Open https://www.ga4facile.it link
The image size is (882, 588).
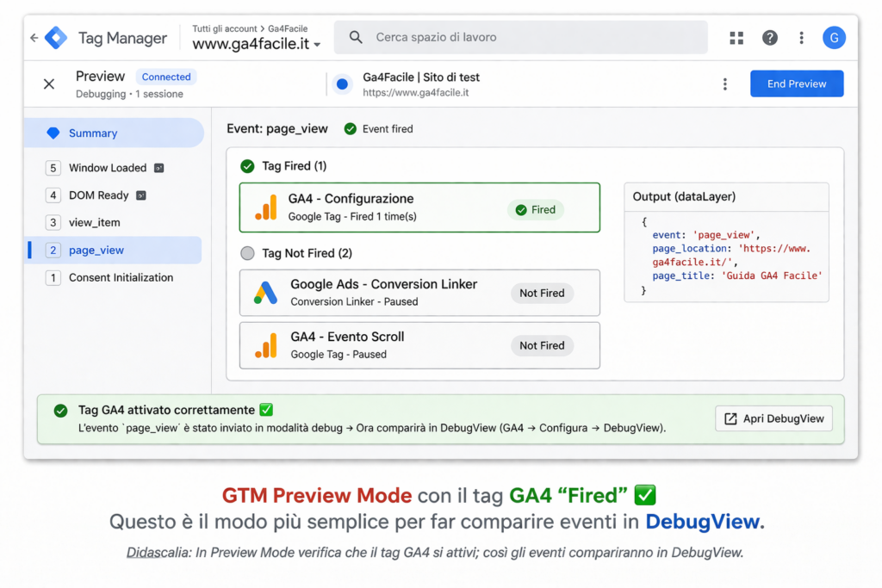tap(415, 93)
